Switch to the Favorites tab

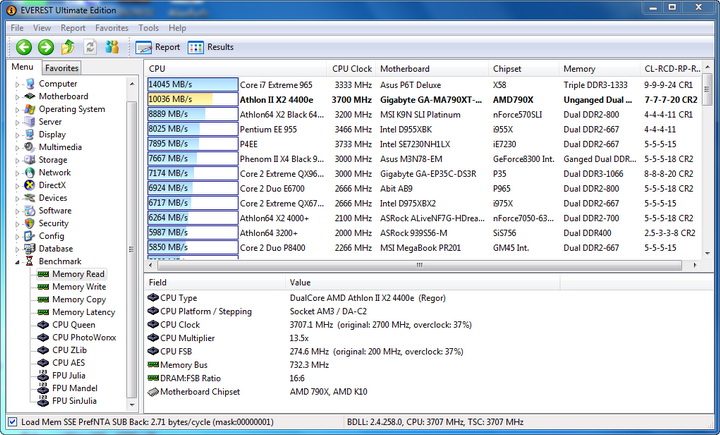click(x=62, y=68)
